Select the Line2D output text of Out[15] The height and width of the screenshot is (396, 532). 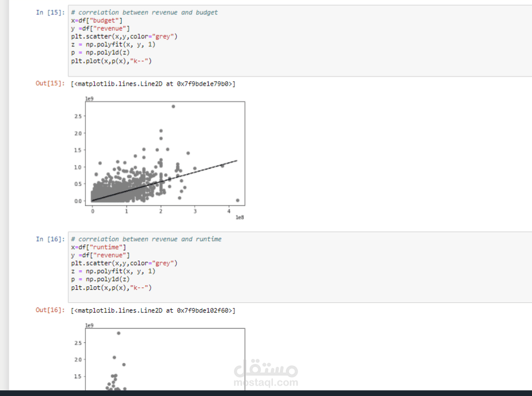click(153, 84)
